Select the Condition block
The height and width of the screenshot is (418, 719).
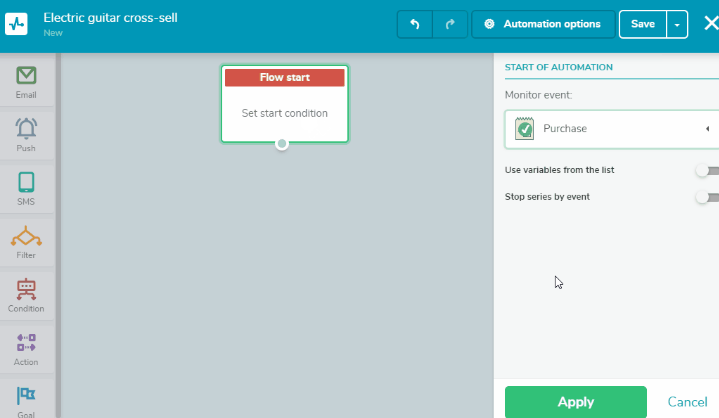click(26, 296)
